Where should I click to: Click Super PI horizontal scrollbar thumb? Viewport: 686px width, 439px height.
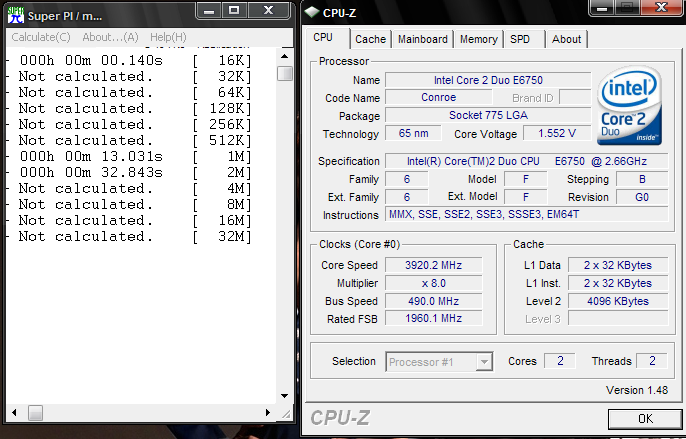[x=35, y=412]
